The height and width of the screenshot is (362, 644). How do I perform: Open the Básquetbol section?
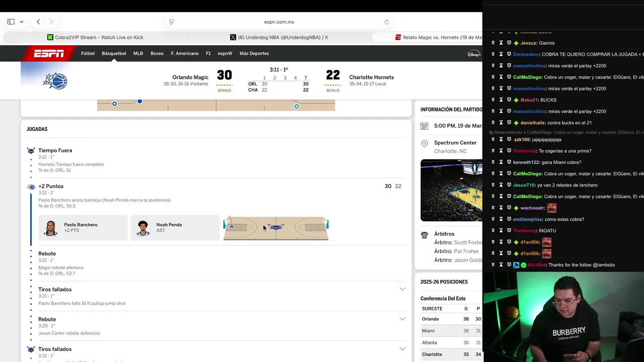pyautogui.click(x=114, y=53)
